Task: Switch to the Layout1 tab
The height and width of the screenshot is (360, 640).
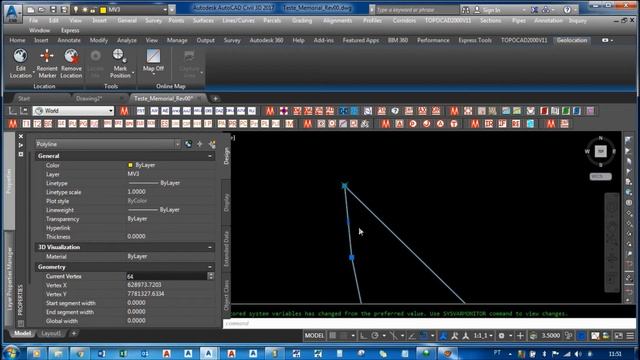Action: pyautogui.click(x=51, y=333)
